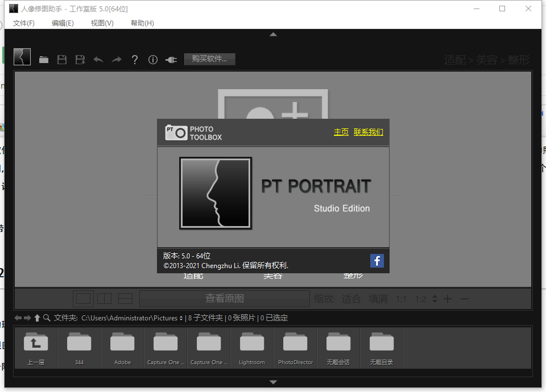This screenshot has width=546, height=392.
Task: Expand the folder path dropdown
Action: (x=181, y=318)
